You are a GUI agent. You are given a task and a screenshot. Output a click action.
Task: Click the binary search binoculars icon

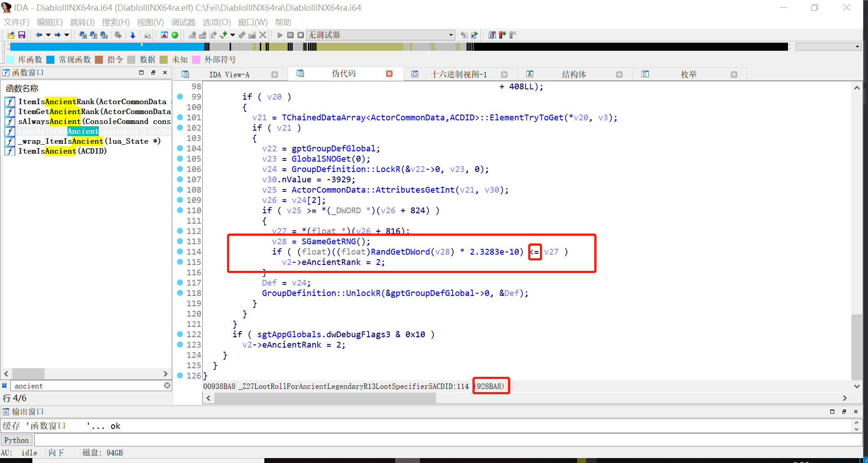[x=104, y=35]
